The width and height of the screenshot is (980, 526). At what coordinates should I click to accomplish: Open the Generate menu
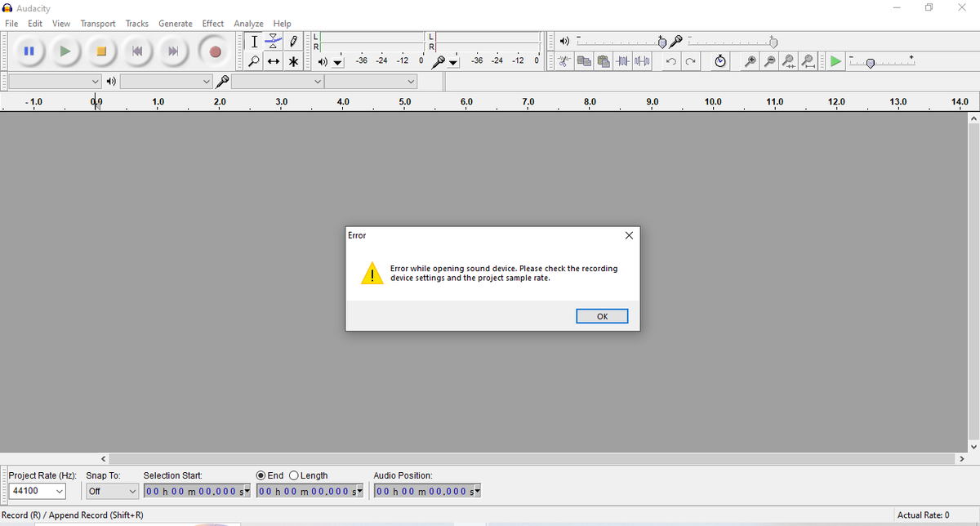click(x=176, y=24)
